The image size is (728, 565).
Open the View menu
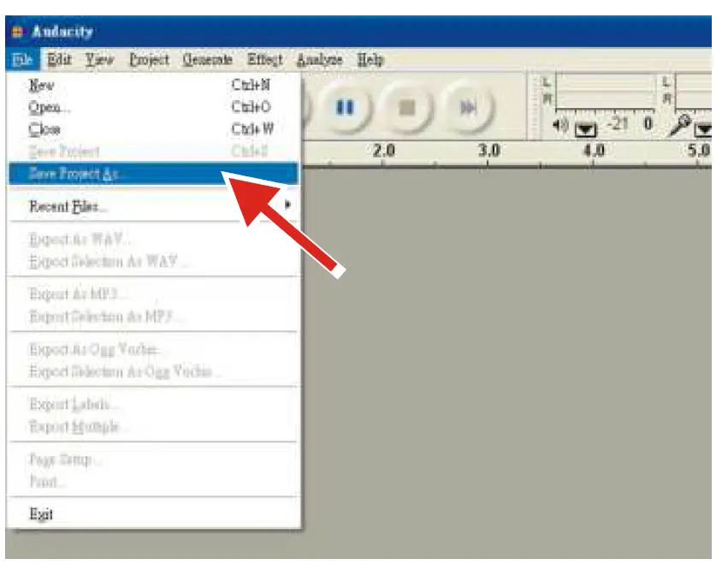point(99,59)
